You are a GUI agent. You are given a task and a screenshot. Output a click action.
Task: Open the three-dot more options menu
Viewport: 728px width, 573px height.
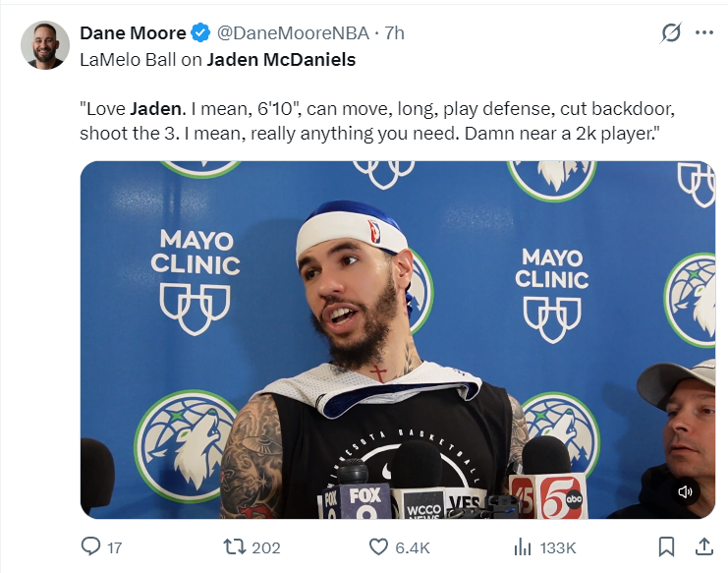click(x=704, y=33)
